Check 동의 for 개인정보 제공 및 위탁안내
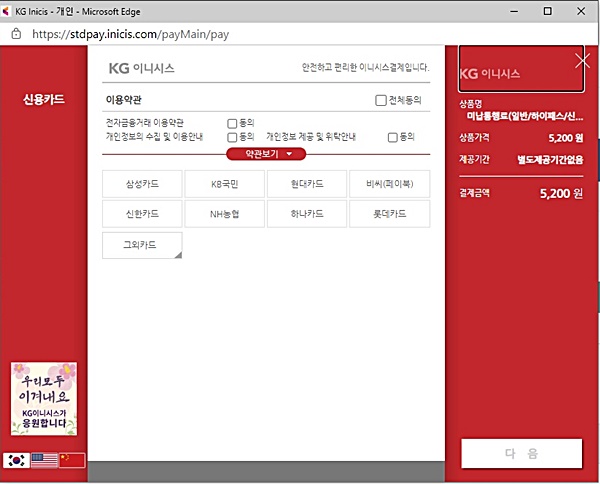600x484 pixels. coord(393,137)
